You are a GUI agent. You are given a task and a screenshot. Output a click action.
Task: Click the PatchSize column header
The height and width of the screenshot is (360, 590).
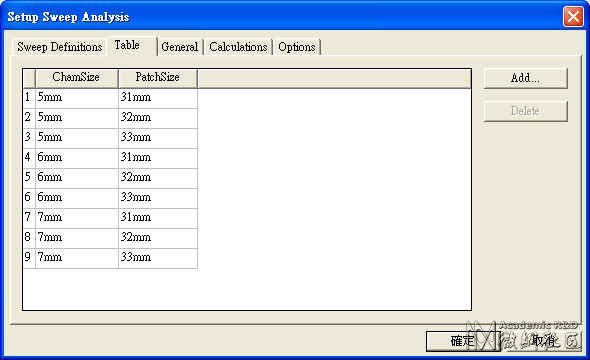tap(158, 79)
